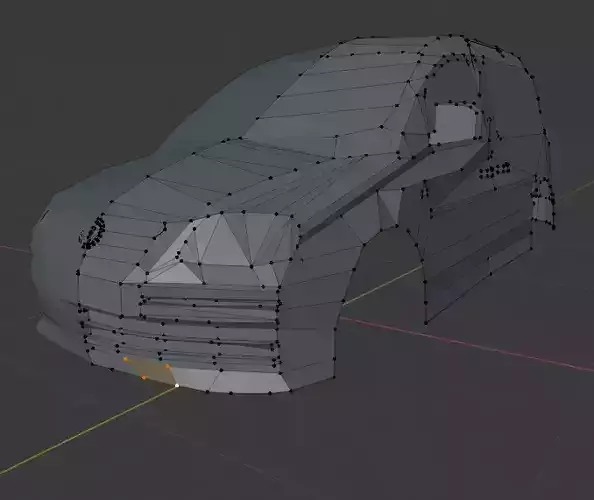594x500 pixels.
Task: Click the white active vertex on front bumper
Action: [177, 386]
